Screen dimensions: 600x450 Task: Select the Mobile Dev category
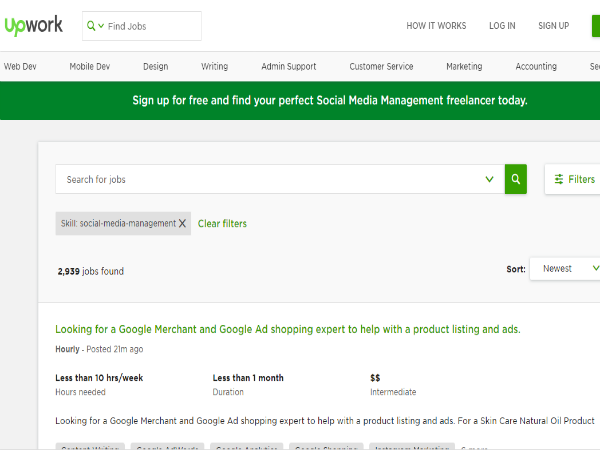[91, 67]
